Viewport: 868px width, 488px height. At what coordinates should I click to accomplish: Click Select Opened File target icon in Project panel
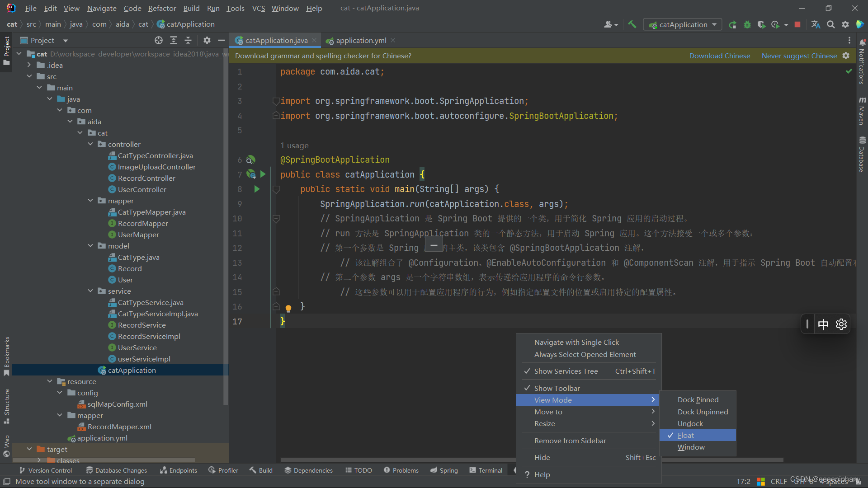point(159,40)
